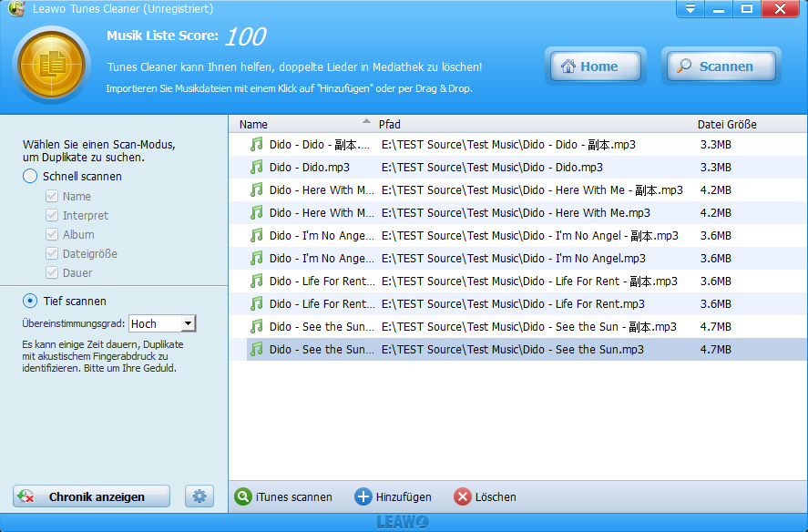Select the Schnell scannen radio button

click(30, 177)
